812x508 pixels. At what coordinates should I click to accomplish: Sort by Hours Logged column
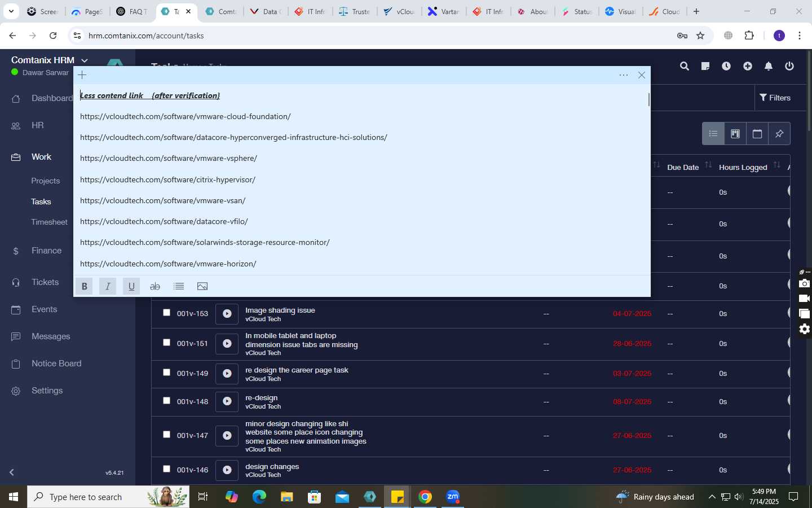[x=743, y=167]
